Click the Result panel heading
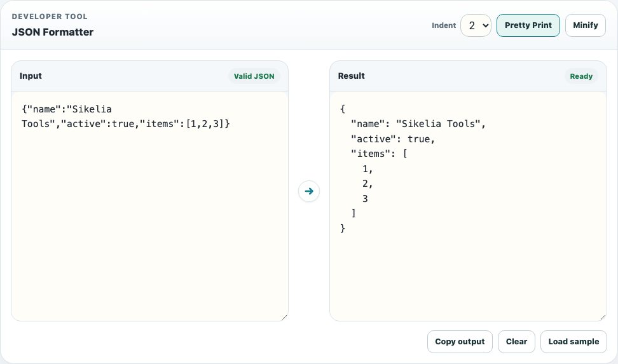 tap(351, 76)
